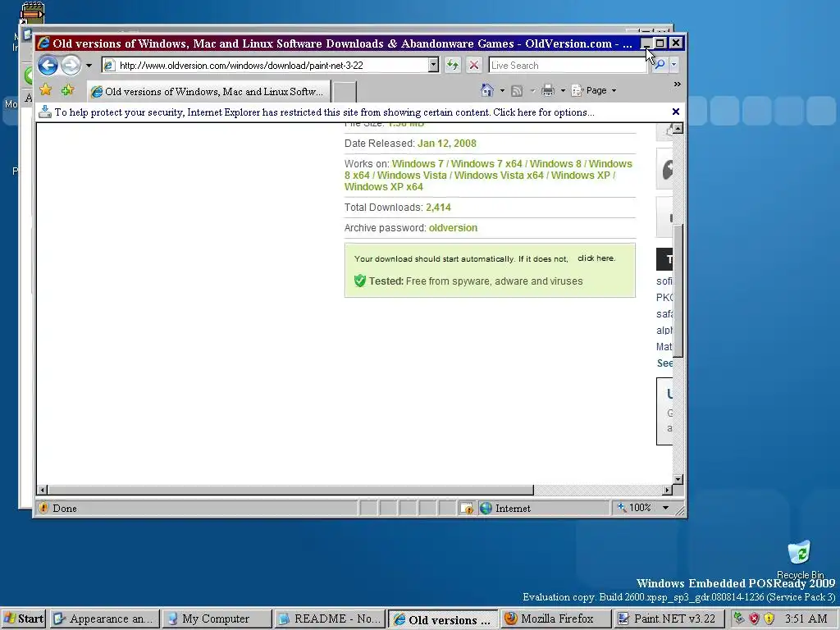
Task: Click the information bar download icon
Action: pyautogui.click(x=45, y=112)
